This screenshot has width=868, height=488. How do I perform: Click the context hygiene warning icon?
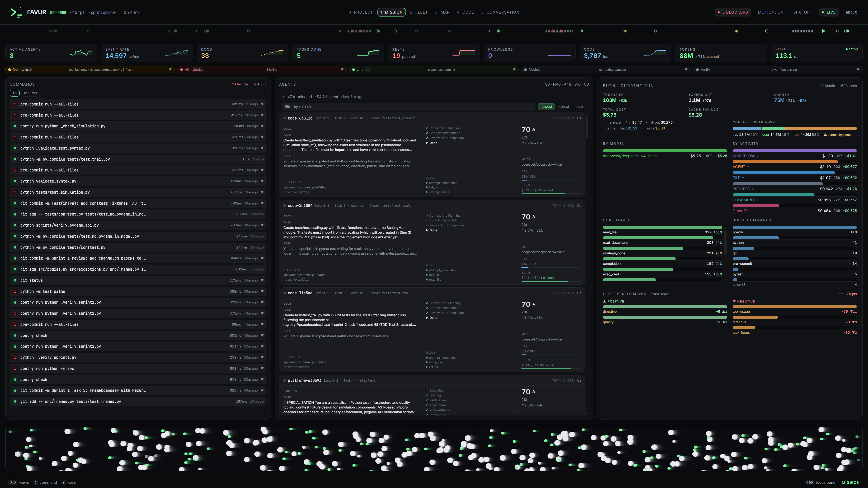coord(825,135)
